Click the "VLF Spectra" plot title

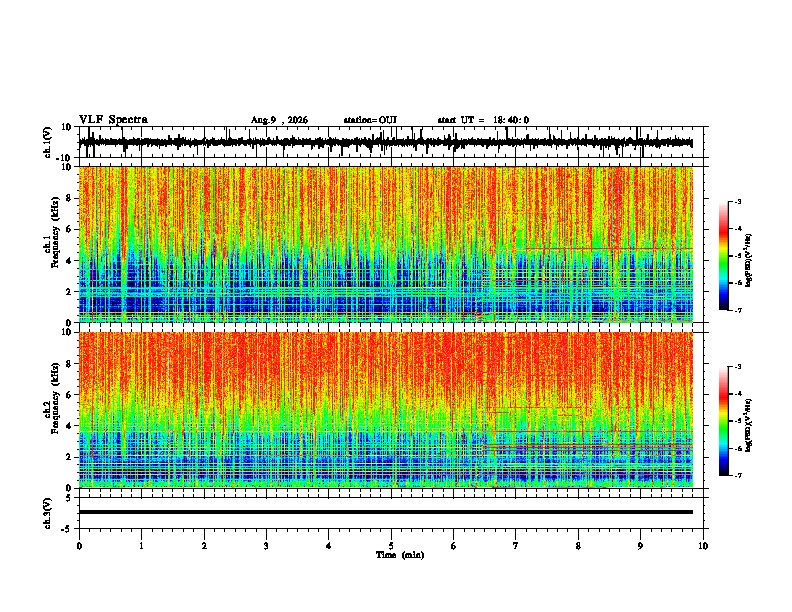[113, 120]
